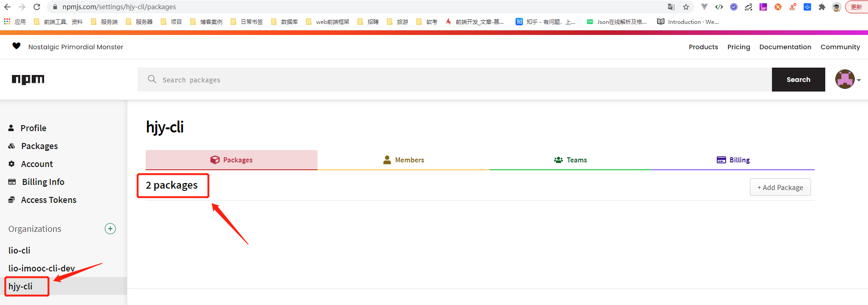Open the 数据库 bookmark folder
The width and height of the screenshot is (868, 305).
pos(284,22)
